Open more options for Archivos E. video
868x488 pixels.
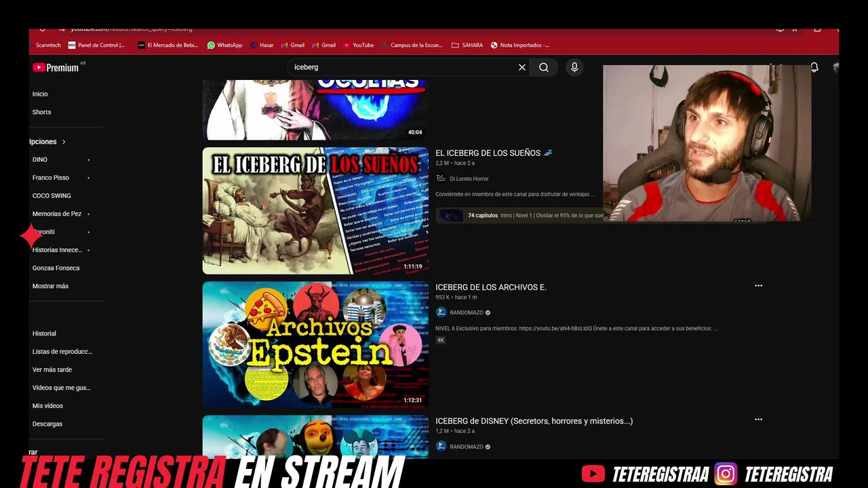tap(758, 286)
